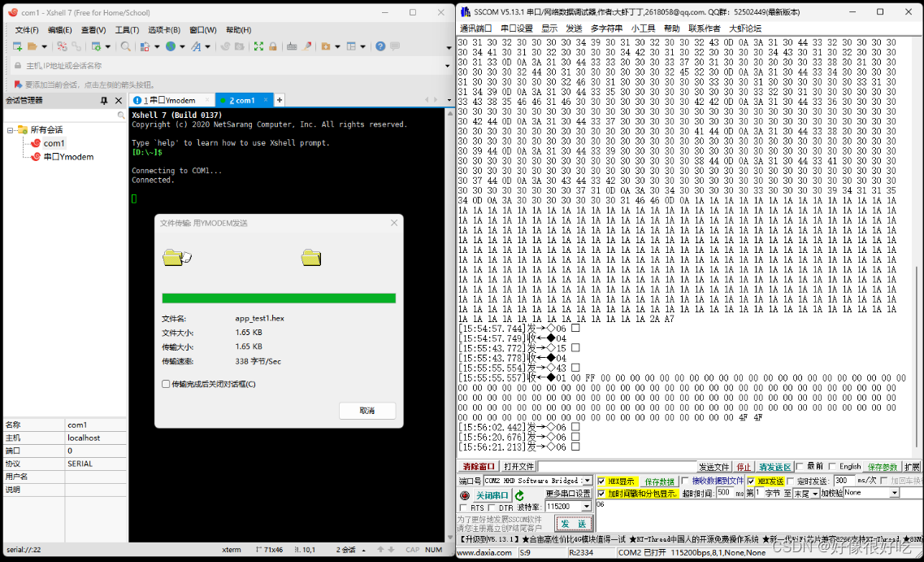
Task: Click the layout panel icon in Xshell toolbar
Action: click(x=351, y=46)
